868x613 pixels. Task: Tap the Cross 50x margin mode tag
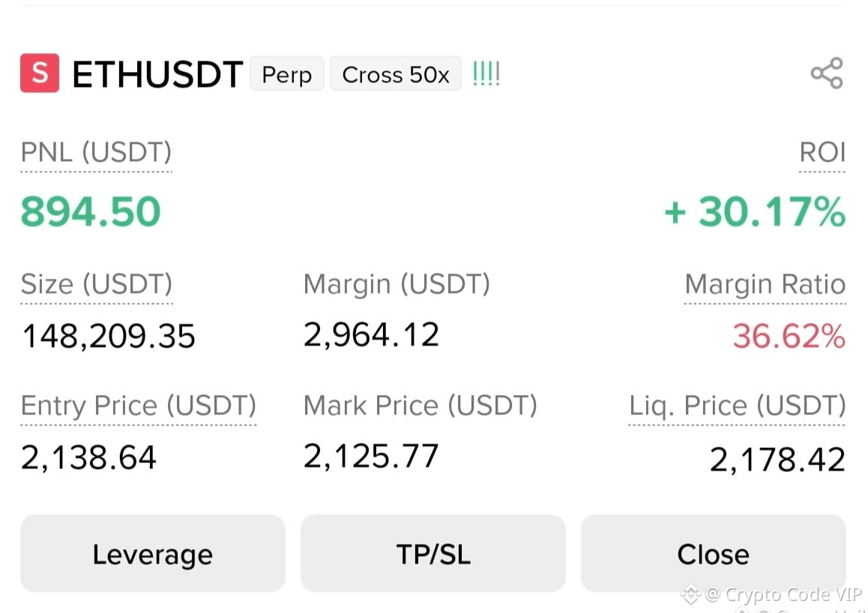coord(395,74)
